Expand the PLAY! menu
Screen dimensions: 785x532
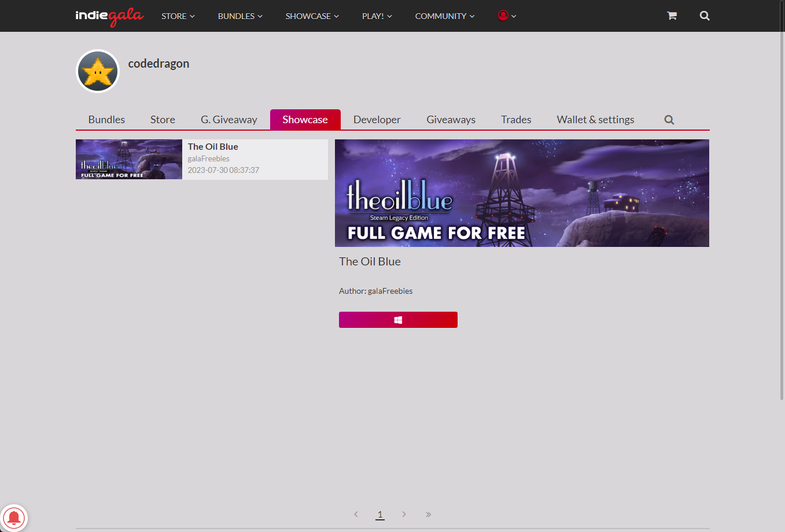pos(377,16)
